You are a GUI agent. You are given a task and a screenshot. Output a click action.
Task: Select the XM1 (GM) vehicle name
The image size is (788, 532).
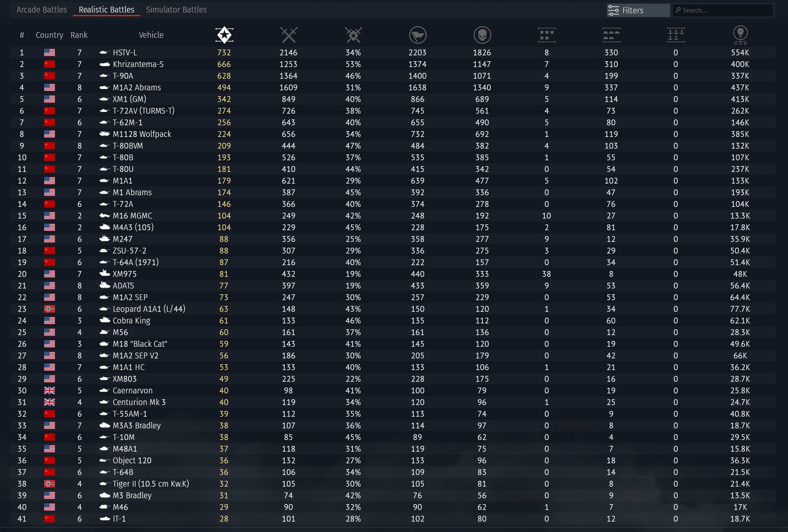pyautogui.click(x=129, y=99)
